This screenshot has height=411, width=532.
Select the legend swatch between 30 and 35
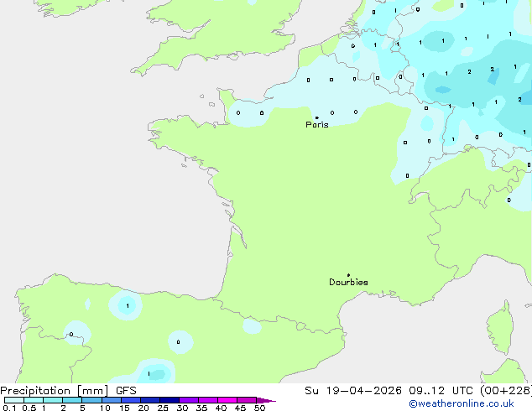click(x=189, y=400)
